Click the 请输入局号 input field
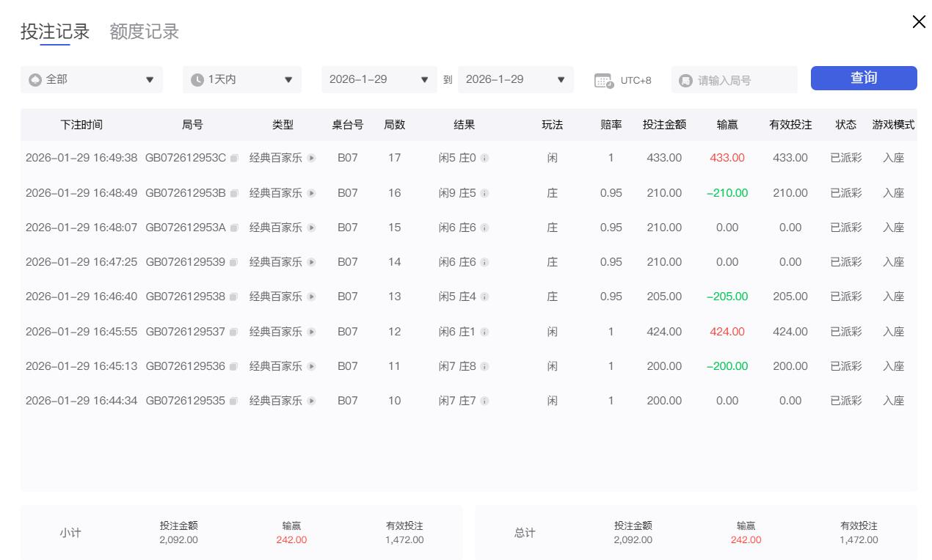932x560 pixels. coord(741,80)
